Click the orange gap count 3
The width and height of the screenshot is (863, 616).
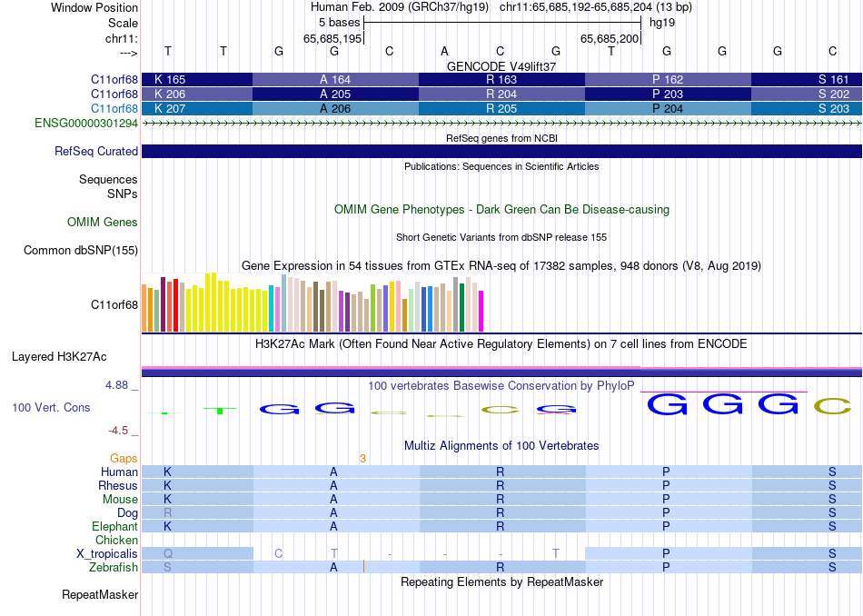click(362, 459)
